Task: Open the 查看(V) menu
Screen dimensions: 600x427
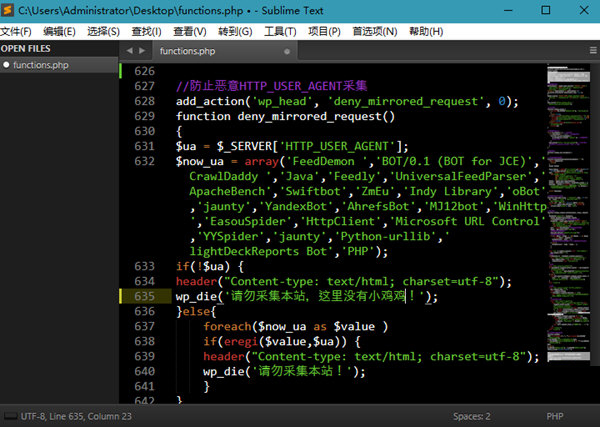Action: (190, 31)
